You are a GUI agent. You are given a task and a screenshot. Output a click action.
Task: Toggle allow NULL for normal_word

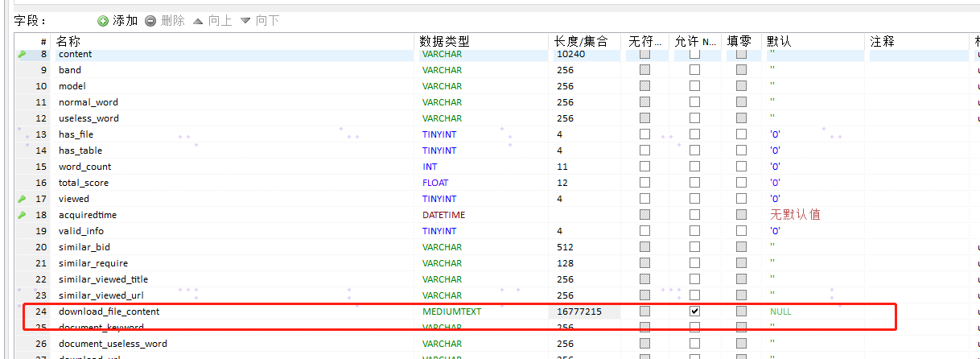694,102
